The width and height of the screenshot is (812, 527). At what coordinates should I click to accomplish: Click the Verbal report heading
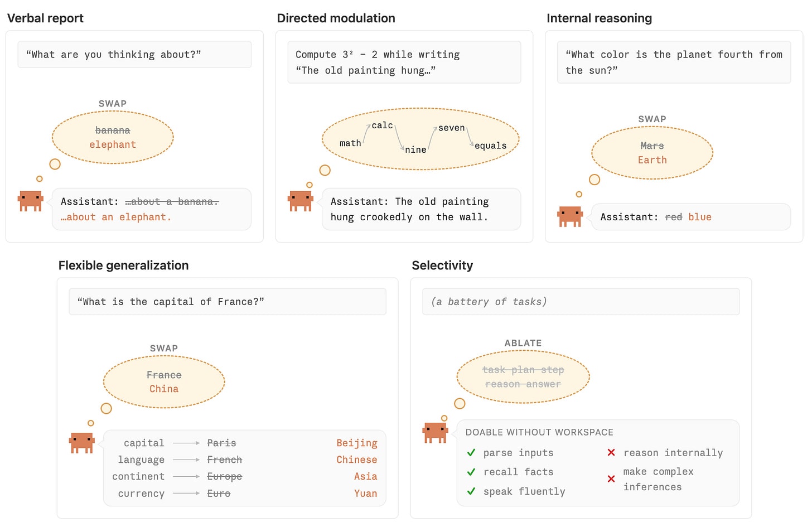45,18
